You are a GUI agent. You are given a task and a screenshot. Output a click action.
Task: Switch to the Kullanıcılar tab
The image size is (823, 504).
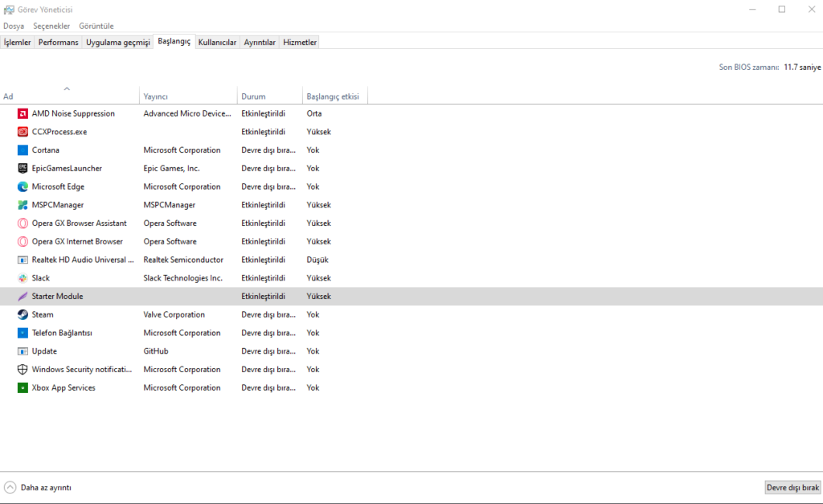pos(217,43)
